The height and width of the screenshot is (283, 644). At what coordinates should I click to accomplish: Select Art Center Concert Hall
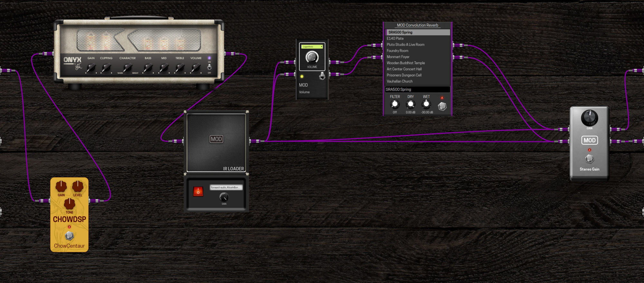point(418,69)
